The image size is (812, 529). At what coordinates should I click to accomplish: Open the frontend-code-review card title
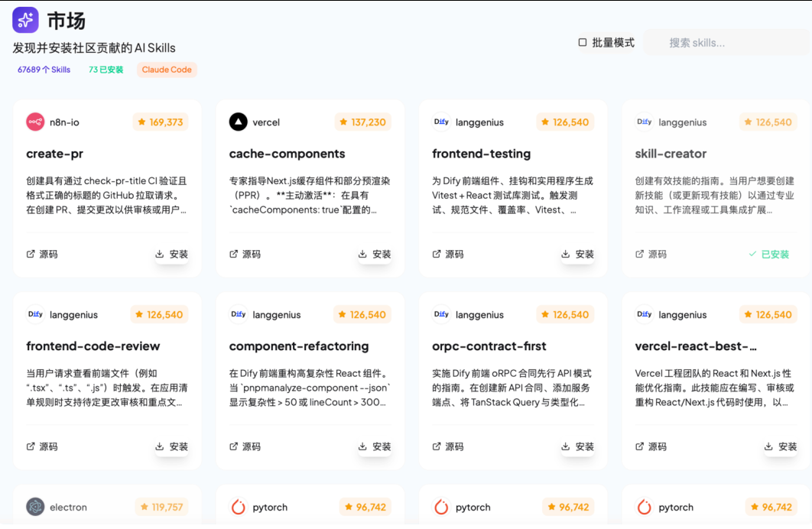click(93, 346)
